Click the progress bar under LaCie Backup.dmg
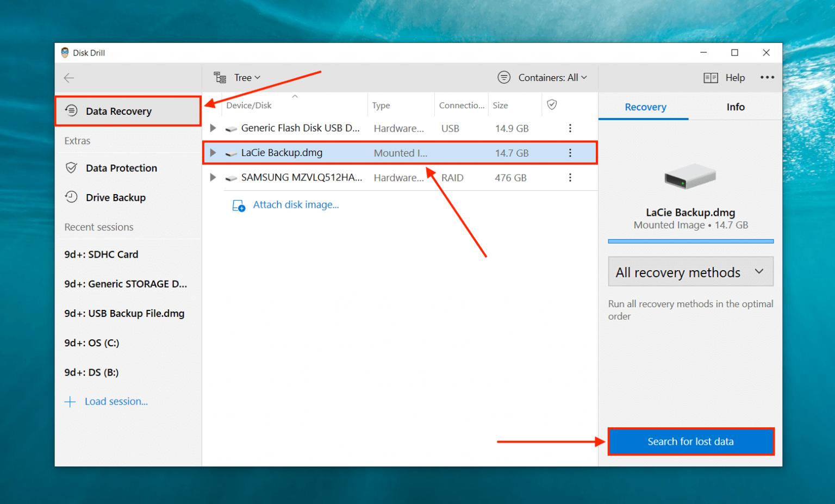 pyautogui.click(x=690, y=241)
